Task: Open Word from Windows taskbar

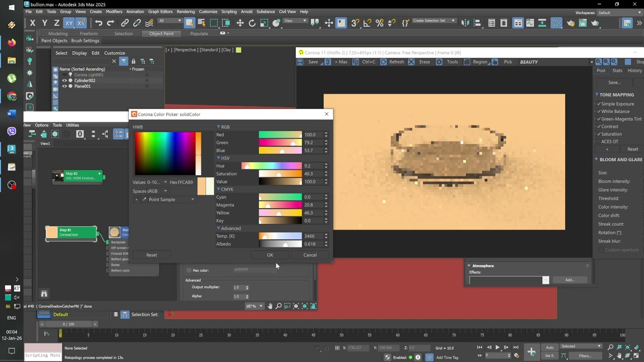Action: 12,114
